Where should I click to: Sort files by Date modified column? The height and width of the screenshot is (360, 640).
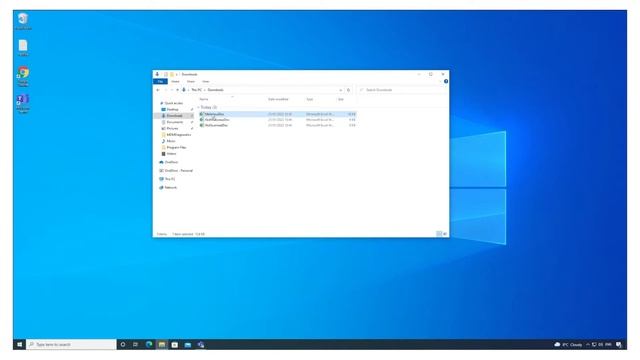[278, 99]
